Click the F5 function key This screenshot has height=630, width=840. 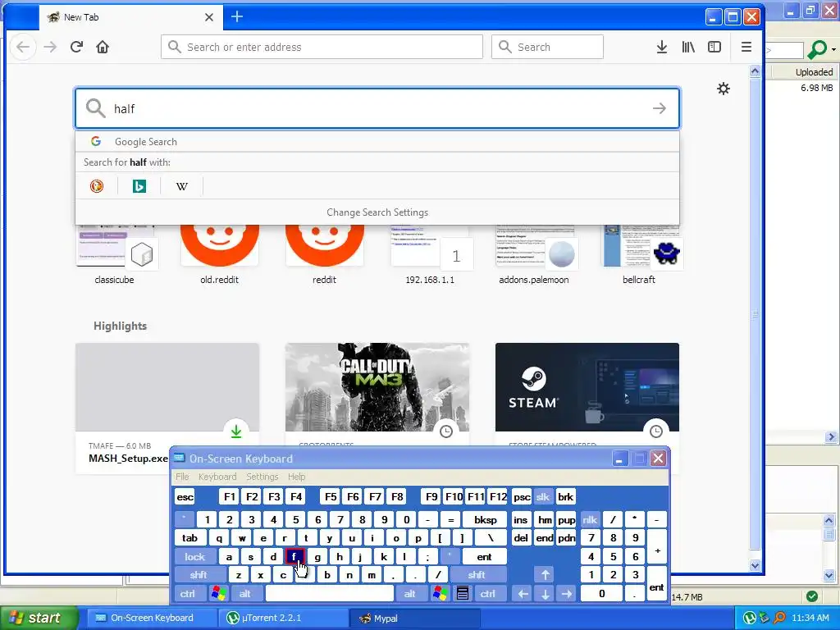[x=331, y=496]
